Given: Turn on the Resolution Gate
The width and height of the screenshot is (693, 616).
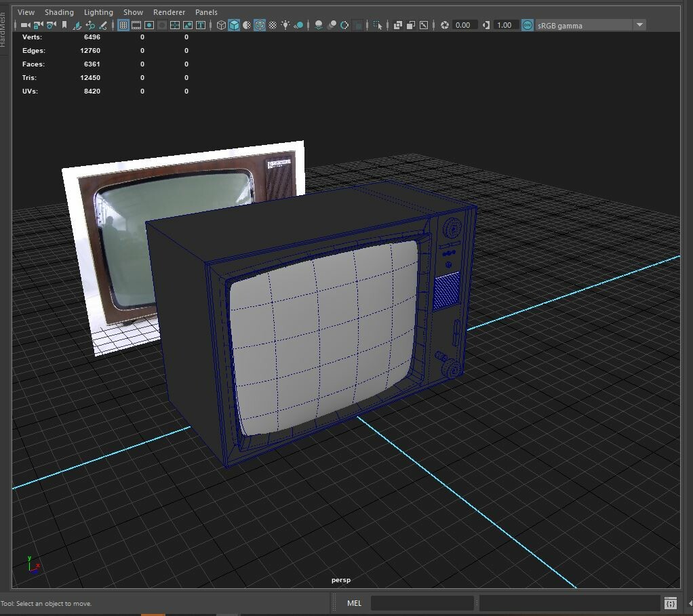Looking at the screenshot, I should (149, 24).
